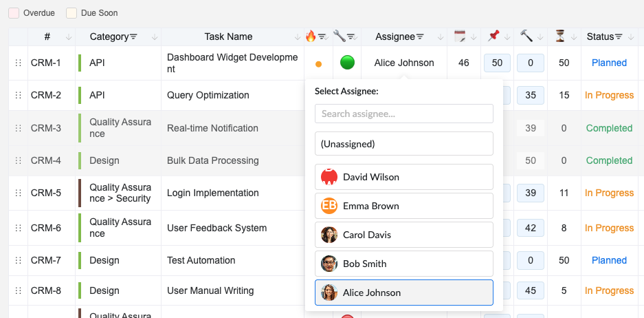644x318 pixels.
Task: Click the wrench column header icon
Action: pos(340,36)
